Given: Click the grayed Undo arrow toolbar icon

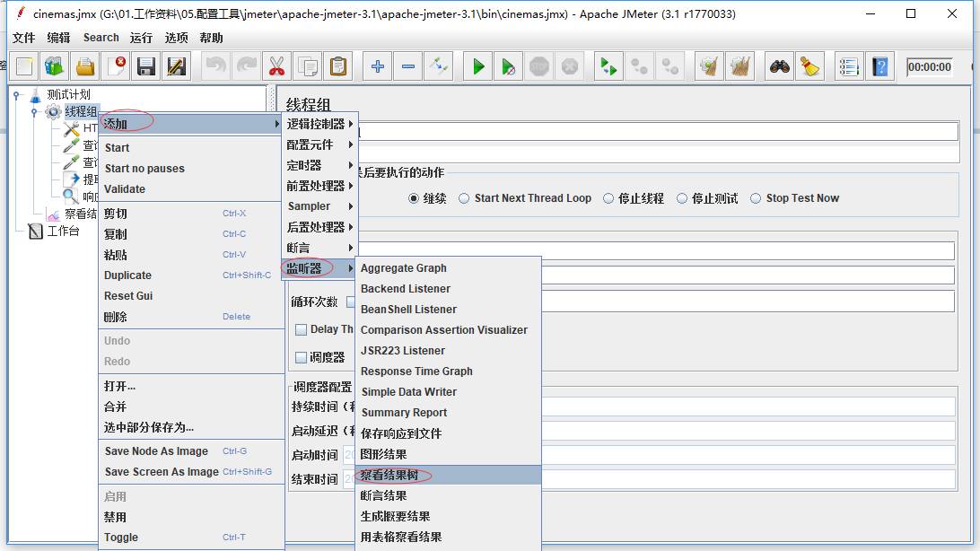Looking at the screenshot, I should (216, 66).
